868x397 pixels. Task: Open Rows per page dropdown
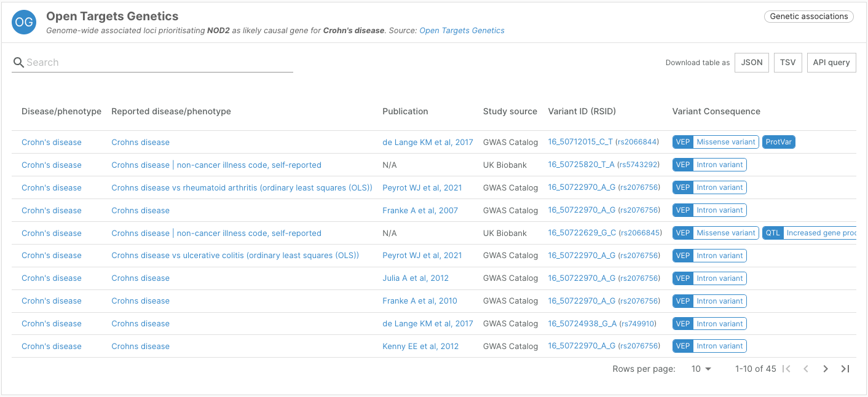tap(701, 369)
